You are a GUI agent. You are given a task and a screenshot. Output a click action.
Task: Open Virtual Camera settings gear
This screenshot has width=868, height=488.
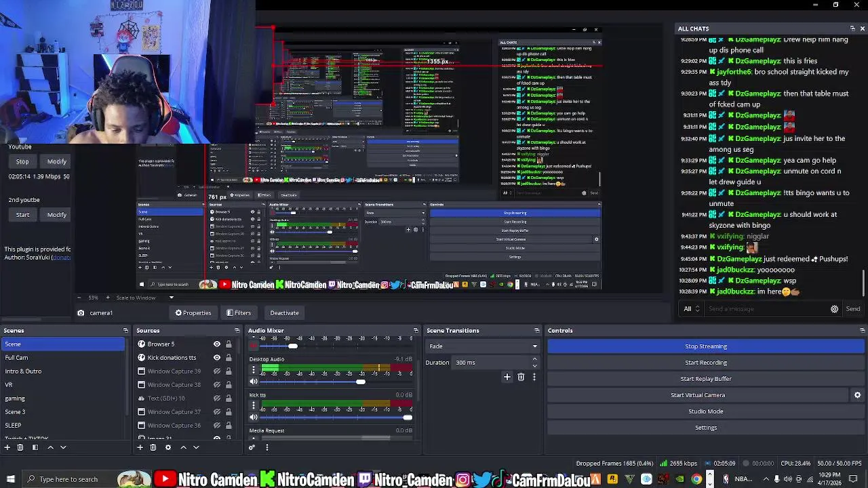tap(857, 395)
